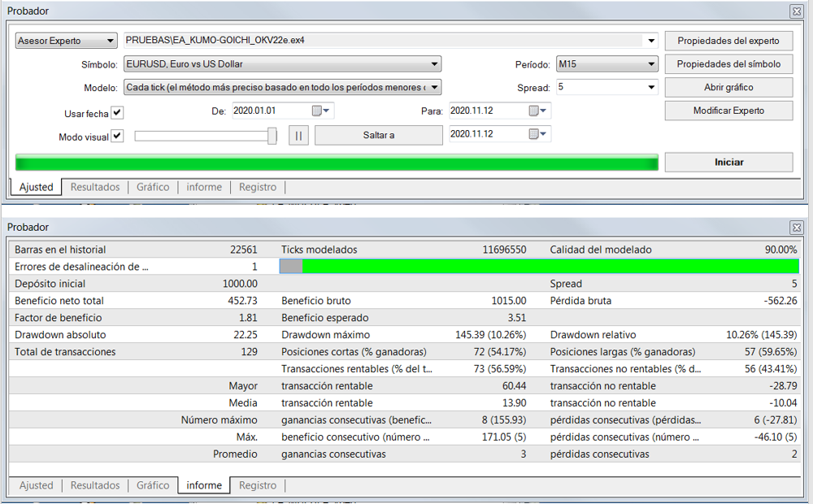The width and height of the screenshot is (813, 504).
Task: Open the calendar picker for the Para date
Action: point(537,111)
